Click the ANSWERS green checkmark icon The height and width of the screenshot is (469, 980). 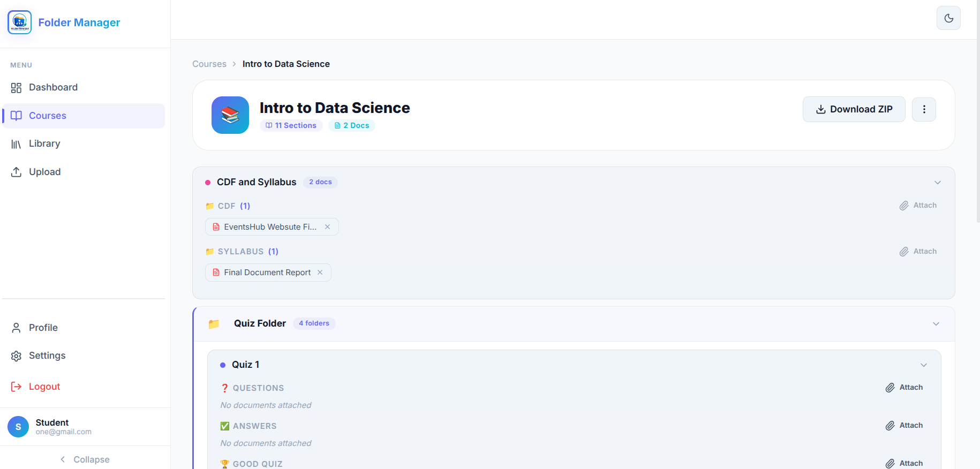tap(225, 426)
